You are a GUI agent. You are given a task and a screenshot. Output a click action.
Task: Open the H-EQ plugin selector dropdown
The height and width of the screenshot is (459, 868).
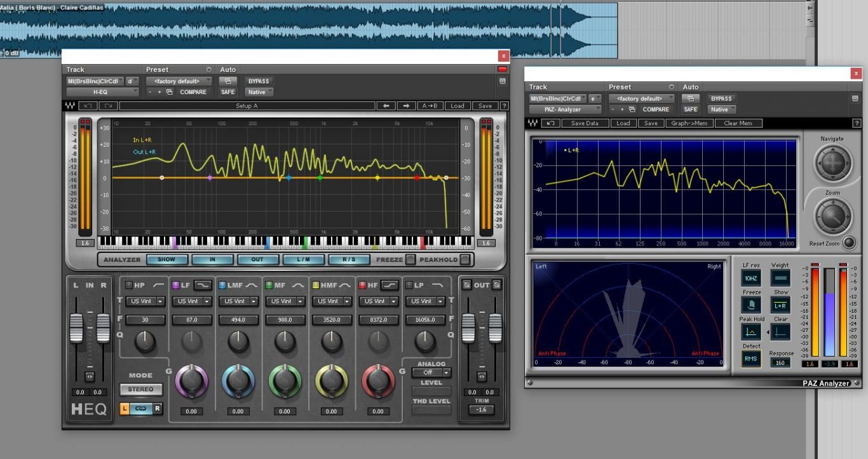coord(102,92)
